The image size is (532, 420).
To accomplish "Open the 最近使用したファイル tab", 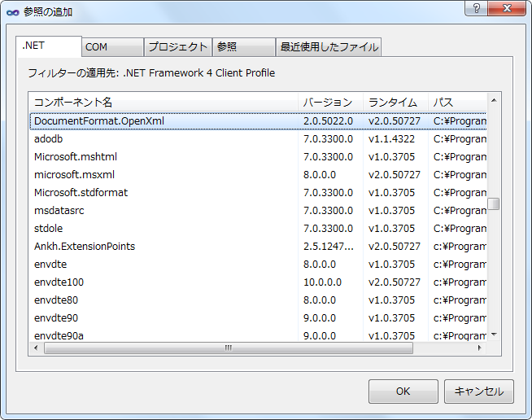I will [329, 47].
